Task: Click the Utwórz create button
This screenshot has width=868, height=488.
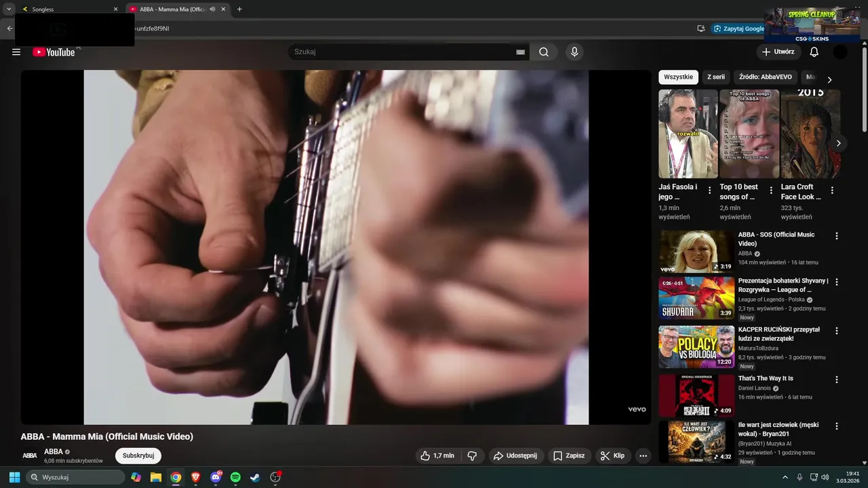Action: [778, 52]
